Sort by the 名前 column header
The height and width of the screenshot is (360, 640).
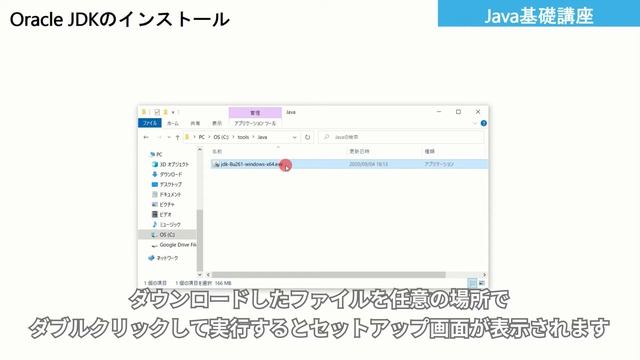217,151
